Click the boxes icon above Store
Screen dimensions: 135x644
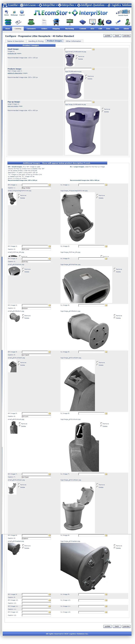(x=8, y=22)
